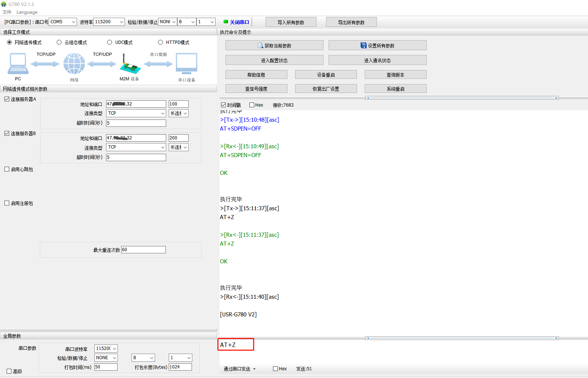Toggle the 时间戳 timestamp checkbox
The height and width of the screenshot is (378, 588).
[x=223, y=105]
